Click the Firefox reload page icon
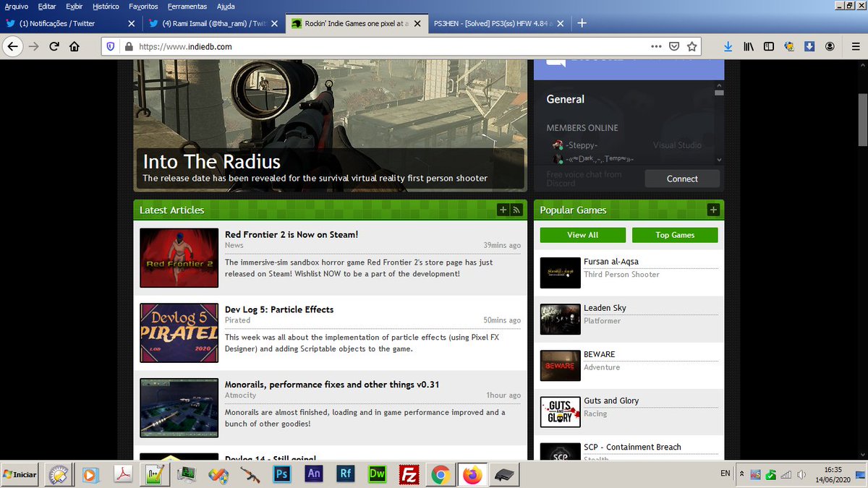868x488 pixels. [x=54, y=46]
